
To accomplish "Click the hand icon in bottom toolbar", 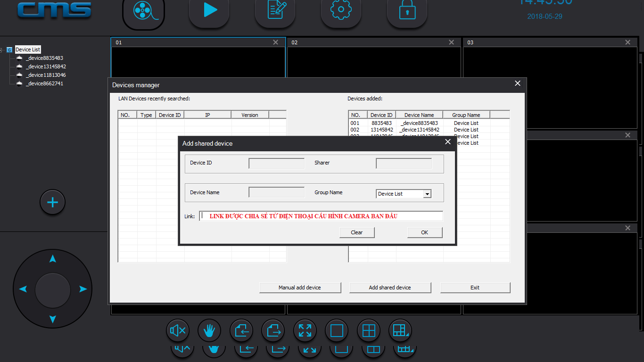I will coord(210,331).
